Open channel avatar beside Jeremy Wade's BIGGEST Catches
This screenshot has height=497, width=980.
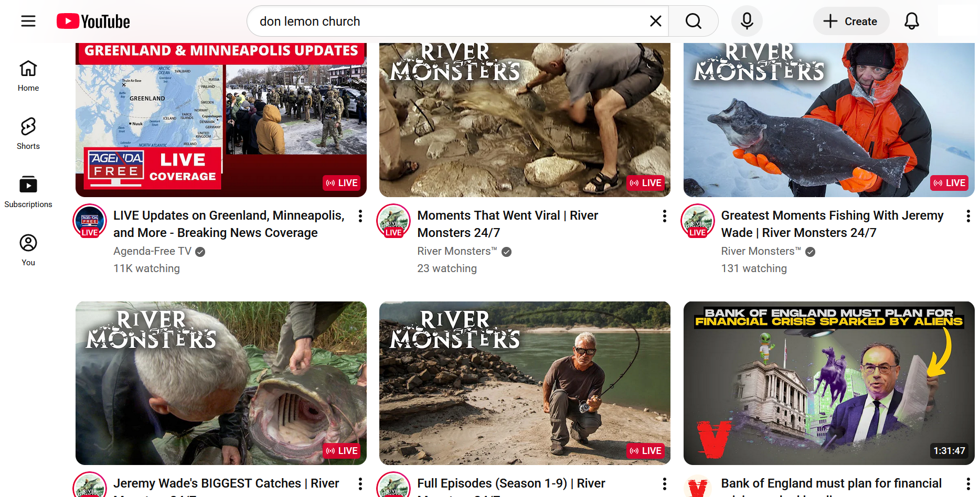click(x=90, y=485)
